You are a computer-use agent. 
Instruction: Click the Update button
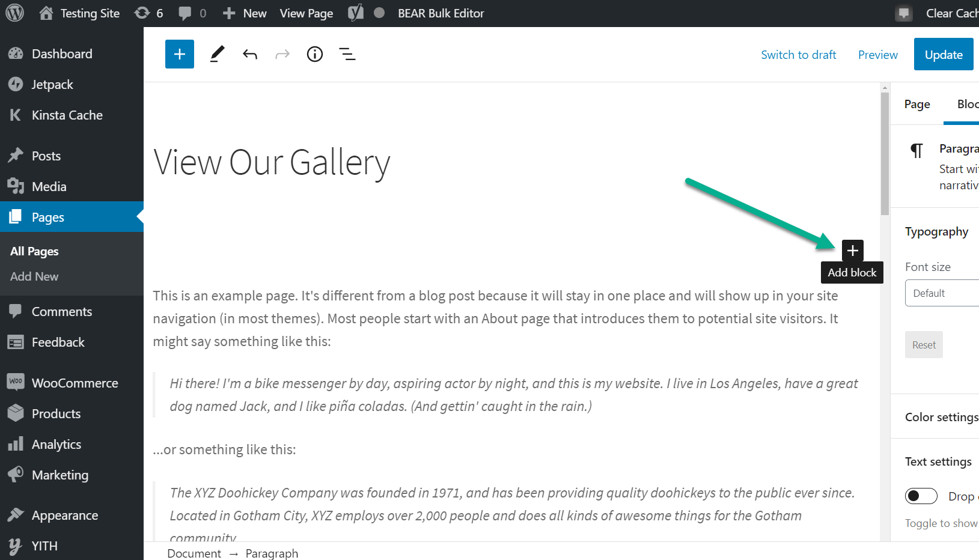pos(944,54)
